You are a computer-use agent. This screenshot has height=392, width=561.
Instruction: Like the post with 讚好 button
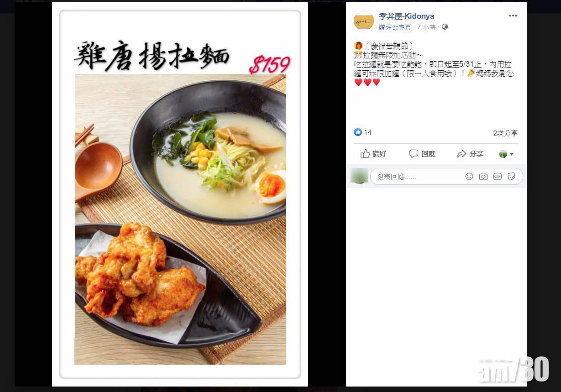point(373,154)
